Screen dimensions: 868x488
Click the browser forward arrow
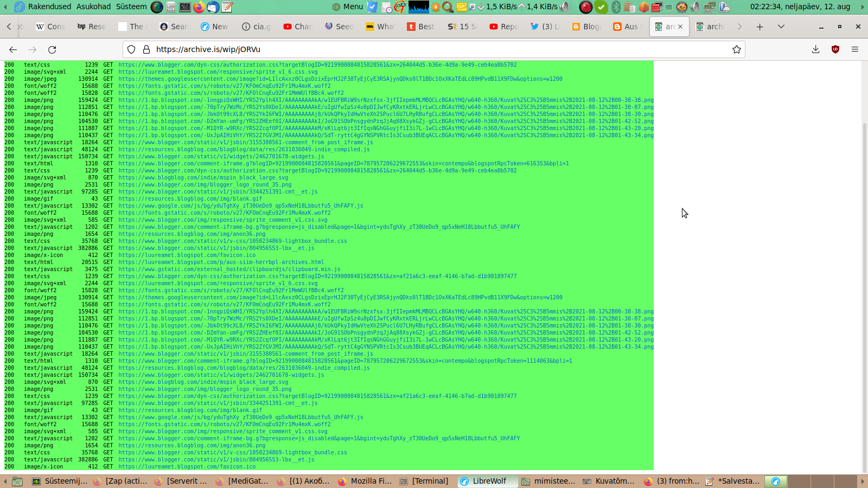[33, 49]
